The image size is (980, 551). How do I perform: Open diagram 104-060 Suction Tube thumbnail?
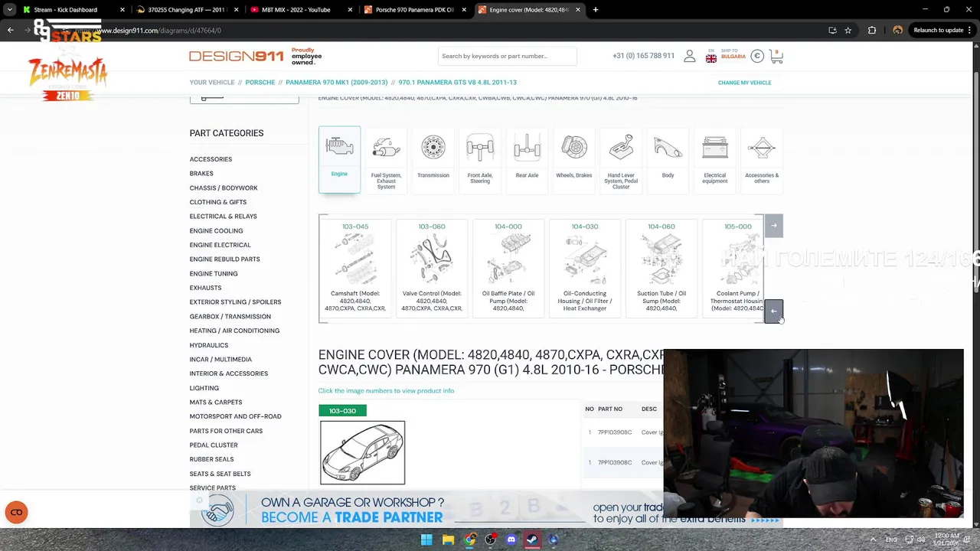pos(661,268)
